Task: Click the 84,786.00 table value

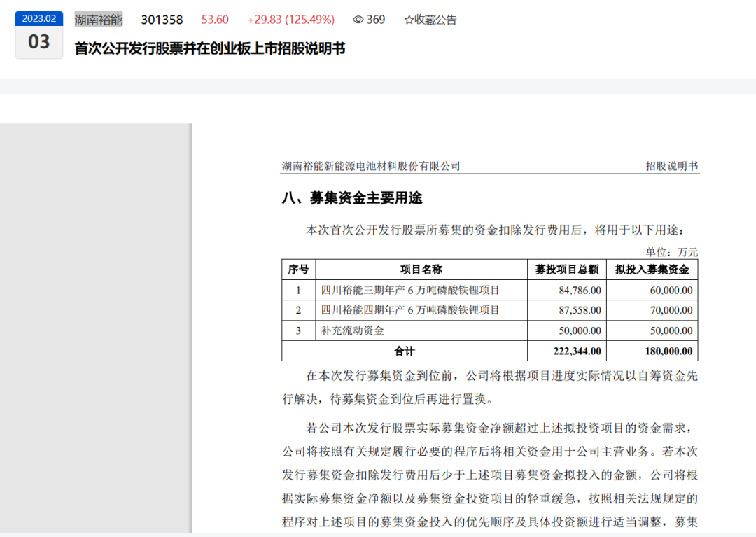Action: point(580,290)
